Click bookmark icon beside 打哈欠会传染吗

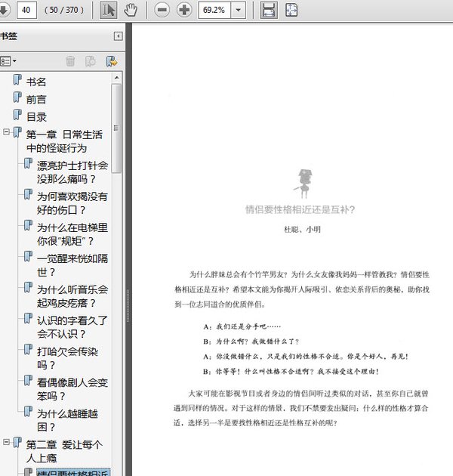coord(28,349)
